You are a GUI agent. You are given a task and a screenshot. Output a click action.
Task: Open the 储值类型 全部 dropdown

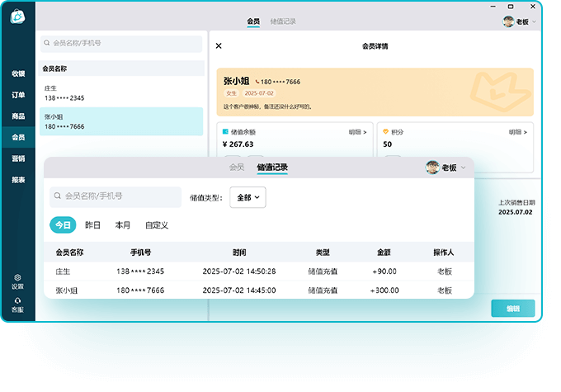247,197
